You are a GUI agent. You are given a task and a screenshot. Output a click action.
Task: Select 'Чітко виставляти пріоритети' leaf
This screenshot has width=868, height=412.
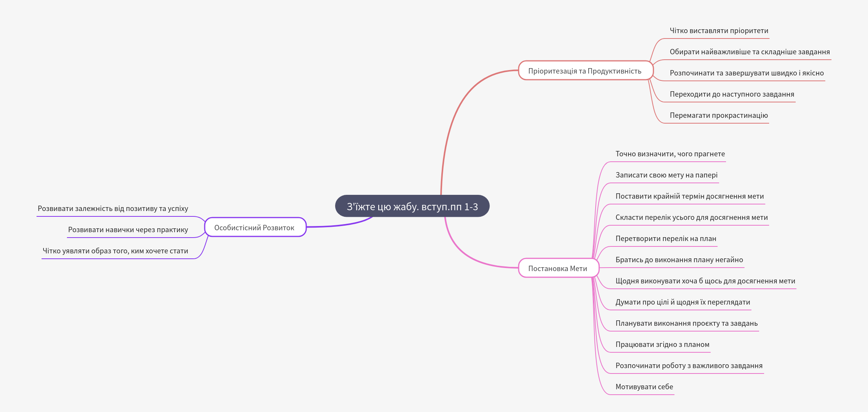(x=719, y=31)
